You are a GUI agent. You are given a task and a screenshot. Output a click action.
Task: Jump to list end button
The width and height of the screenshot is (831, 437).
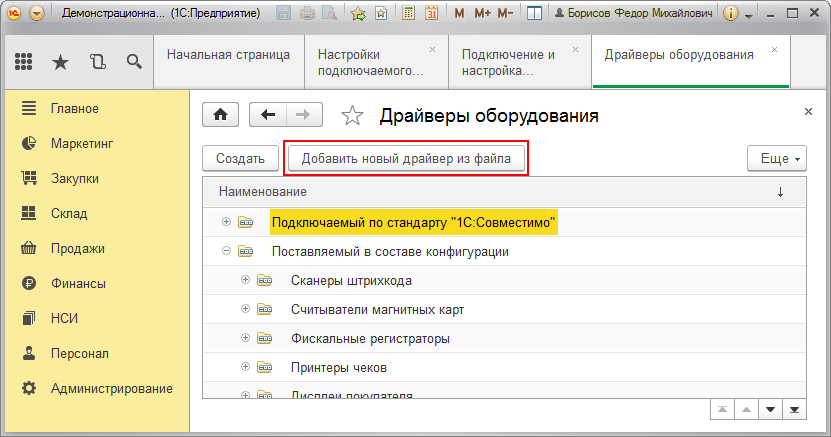794,409
